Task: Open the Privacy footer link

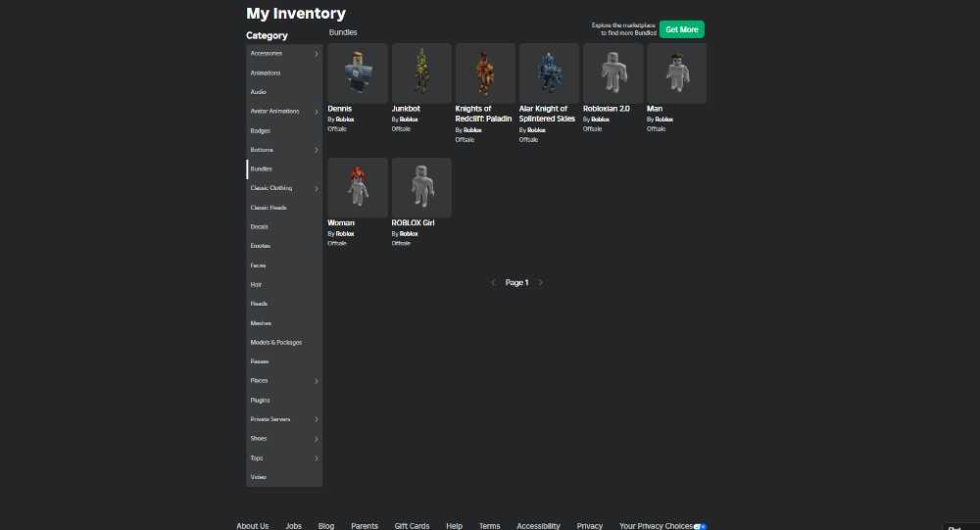Action: pyautogui.click(x=589, y=526)
